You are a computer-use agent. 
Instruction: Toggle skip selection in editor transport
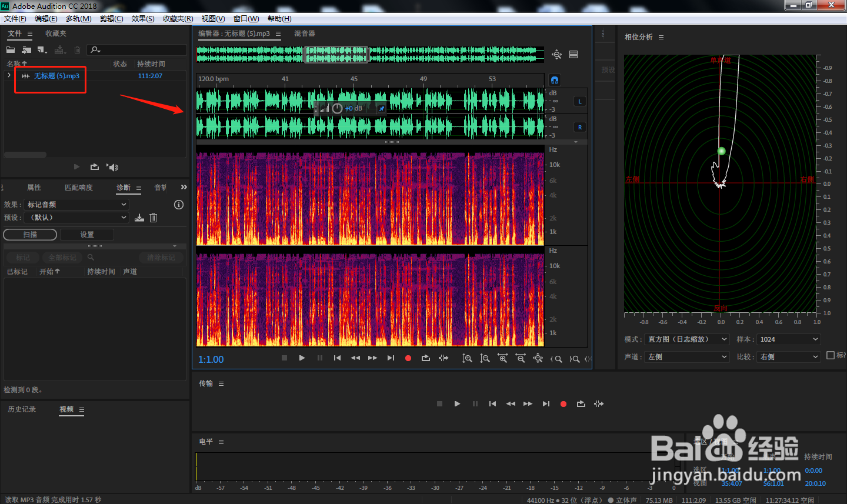(443, 358)
